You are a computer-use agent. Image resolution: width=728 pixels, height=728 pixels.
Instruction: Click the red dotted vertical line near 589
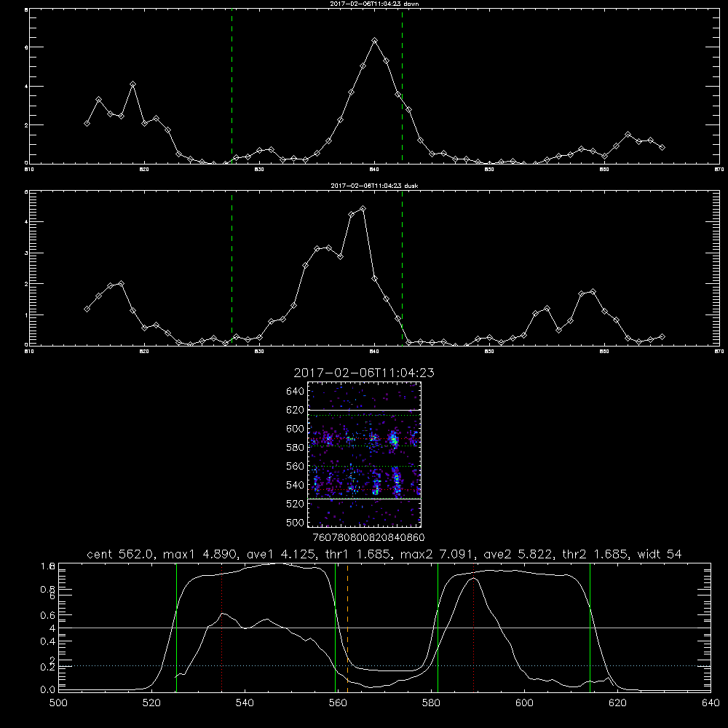(474, 628)
